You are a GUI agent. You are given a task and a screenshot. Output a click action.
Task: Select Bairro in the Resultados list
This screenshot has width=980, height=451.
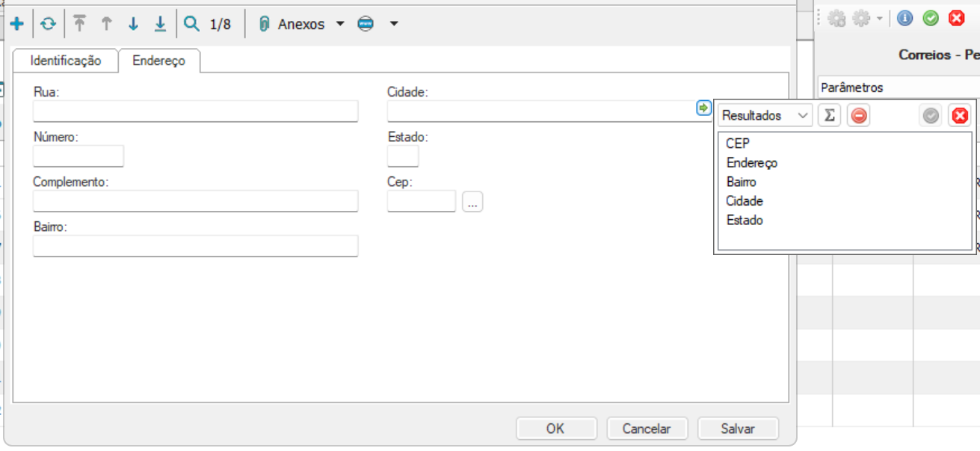click(x=741, y=182)
